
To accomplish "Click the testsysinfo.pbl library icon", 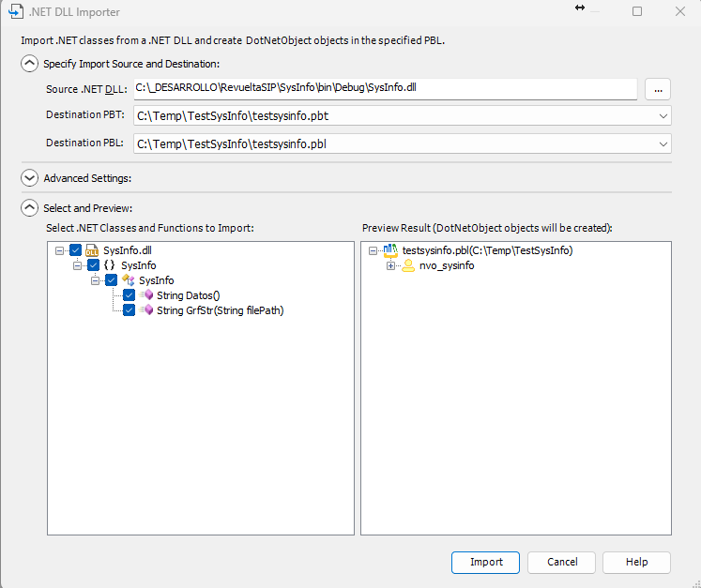I will click(x=390, y=250).
